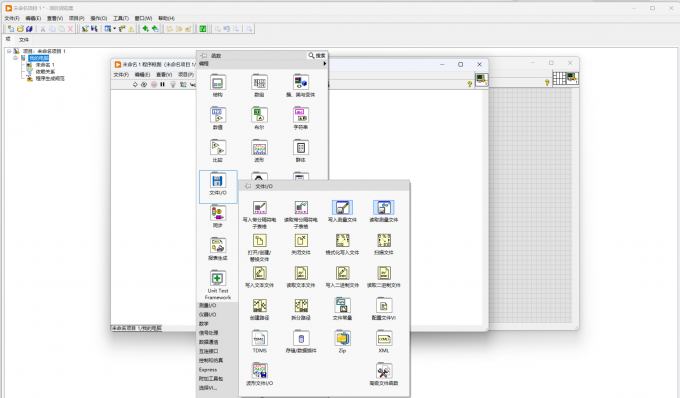Select 拆分路径 function icon
Viewport: 680px width, 398px height.
[x=301, y=306]
